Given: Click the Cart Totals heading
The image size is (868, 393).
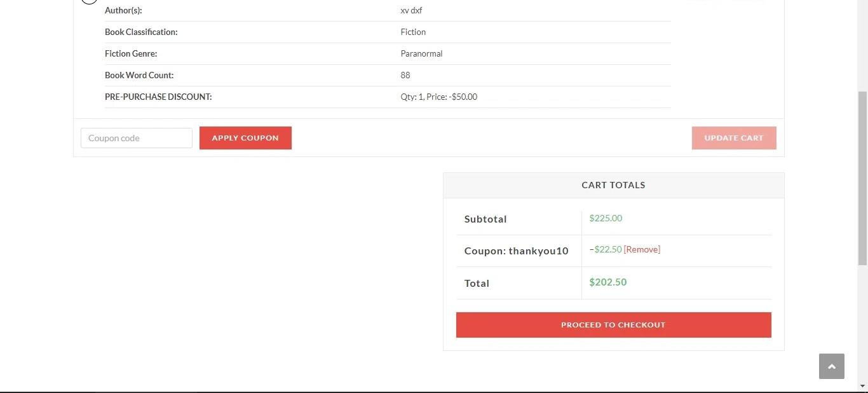Looking at the screenshot, I should [x=613, y=185].
